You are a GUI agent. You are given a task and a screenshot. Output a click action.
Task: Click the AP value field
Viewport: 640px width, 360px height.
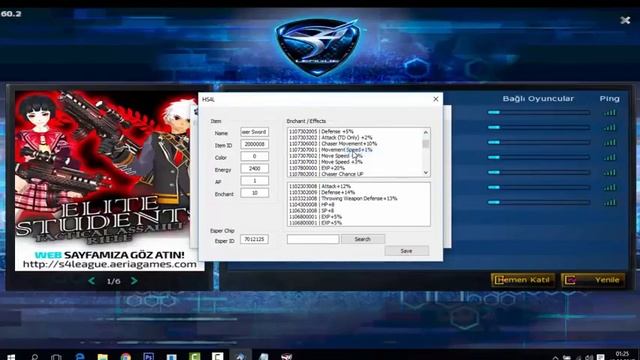(254, 180)
